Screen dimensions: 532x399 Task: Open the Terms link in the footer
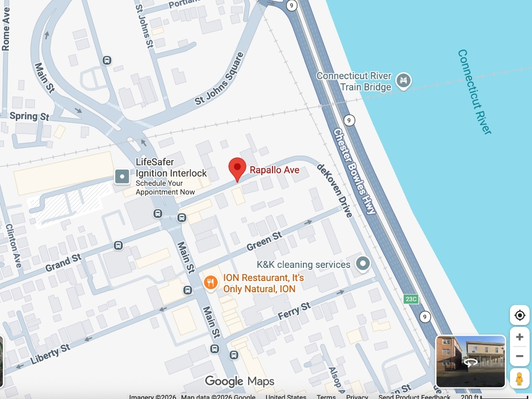[x=326, y=397]
